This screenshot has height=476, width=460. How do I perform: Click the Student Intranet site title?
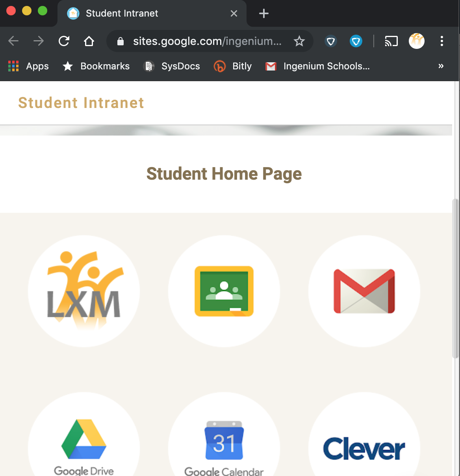(x=81, y=103)
